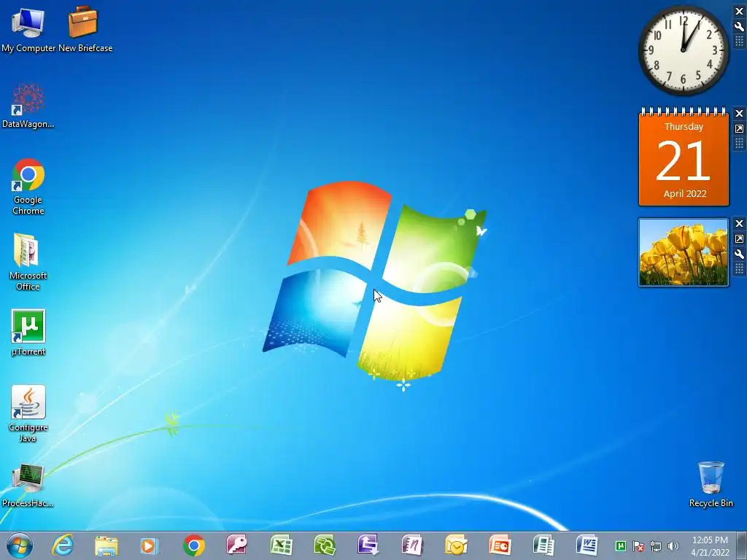Open Microsoft Publisher from the taskbar
The height and width of the screenshot is (560, 747).
(x=543, y=545)
